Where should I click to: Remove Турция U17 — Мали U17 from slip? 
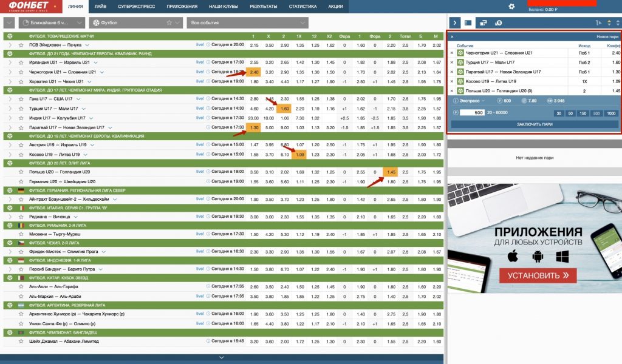pos(451,62)
